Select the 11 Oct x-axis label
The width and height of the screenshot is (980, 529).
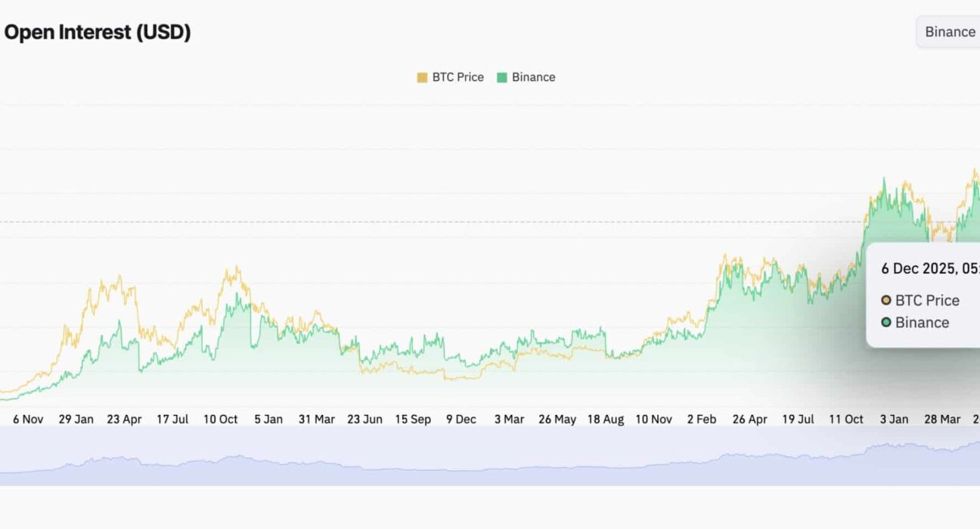click(845, 419)
